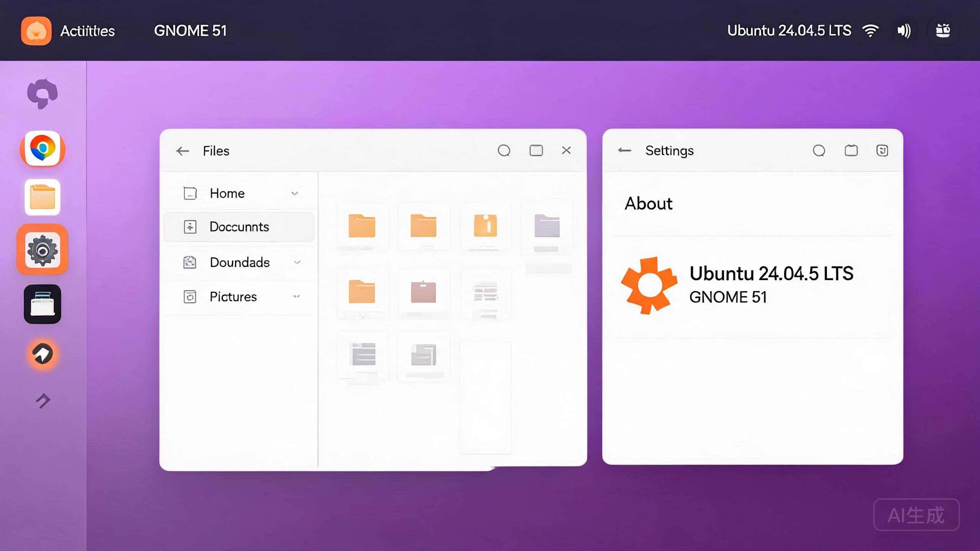
Task: Launch the Chrome browser from dock
Action: click(42, 148)
